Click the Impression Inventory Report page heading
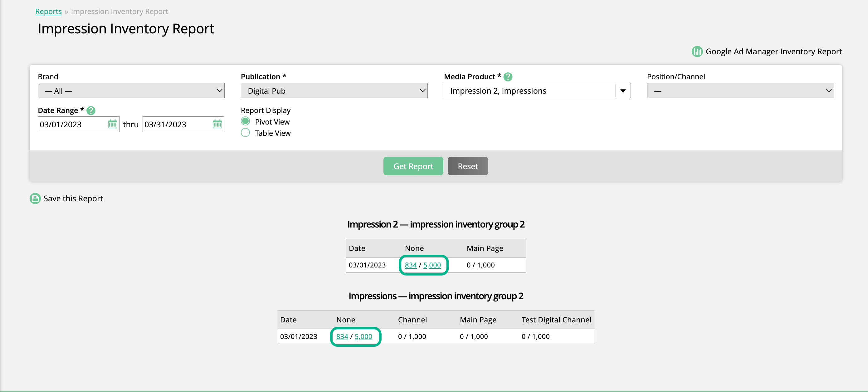The image size is (868, 392). tap(126, 29)
